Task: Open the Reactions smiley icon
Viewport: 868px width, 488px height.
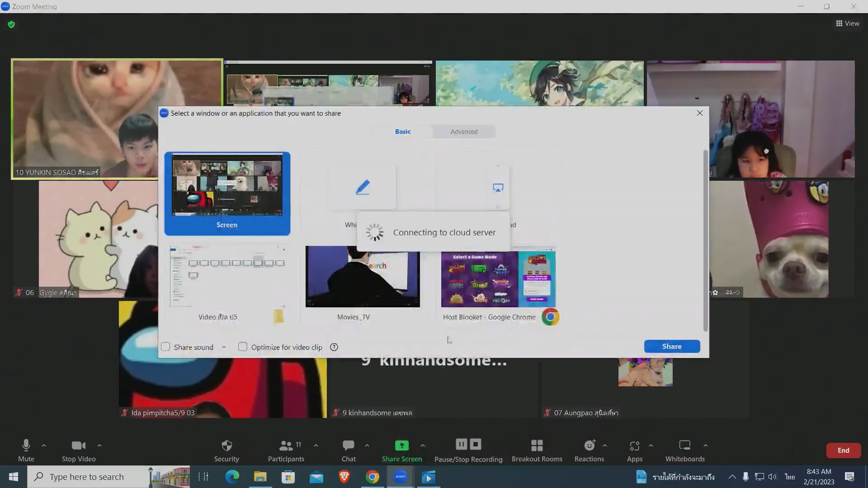Action: click(x=590, y=446)
